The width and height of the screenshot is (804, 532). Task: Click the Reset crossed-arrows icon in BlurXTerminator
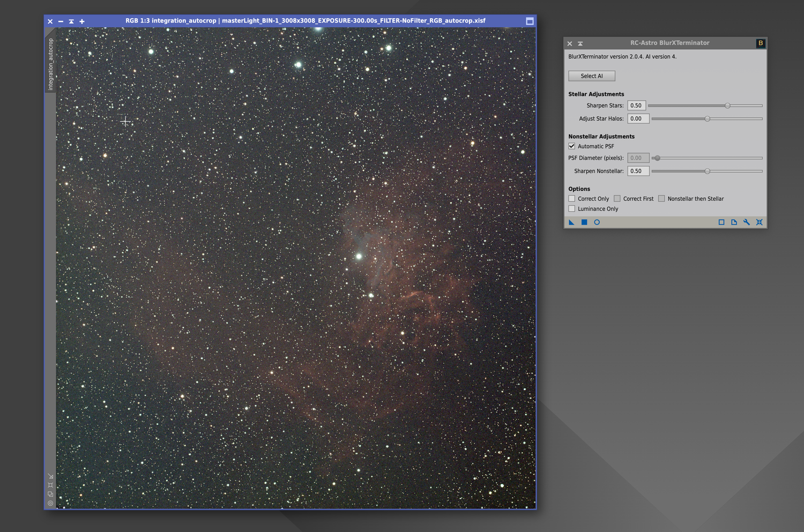pyautogui.click(x=759, y=222)
